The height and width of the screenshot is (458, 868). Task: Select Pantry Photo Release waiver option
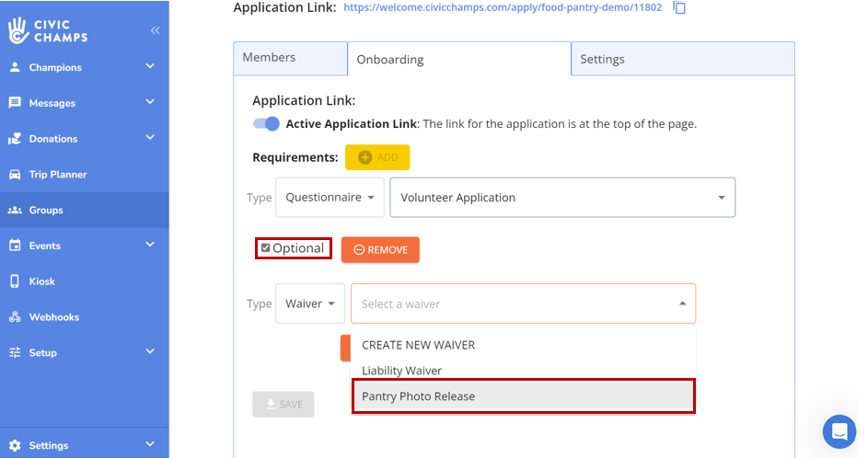click(522, 396)
